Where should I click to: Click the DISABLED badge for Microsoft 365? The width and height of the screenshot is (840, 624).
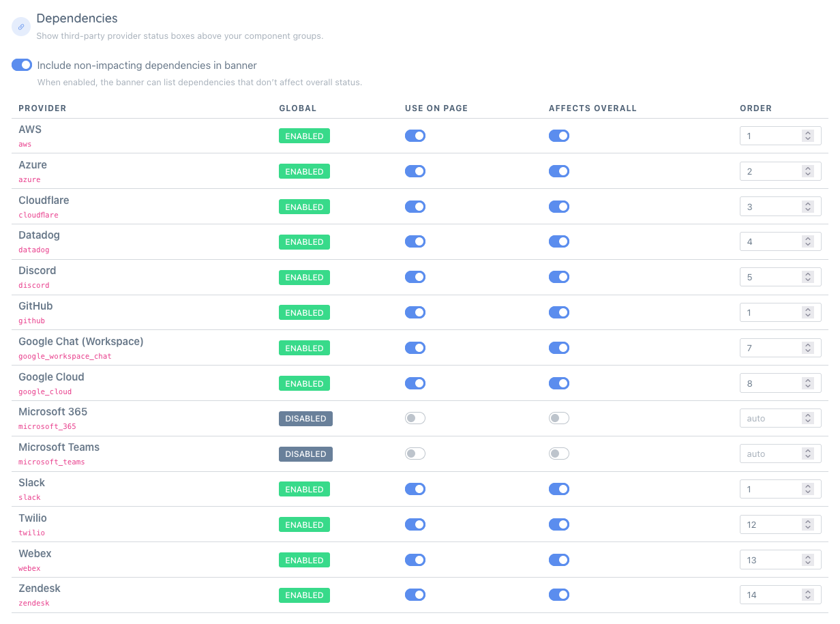[305, 418]
